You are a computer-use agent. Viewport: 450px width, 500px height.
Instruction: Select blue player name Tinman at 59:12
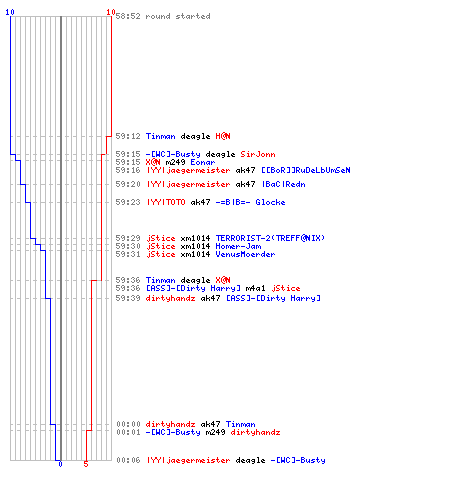[160, 136]
